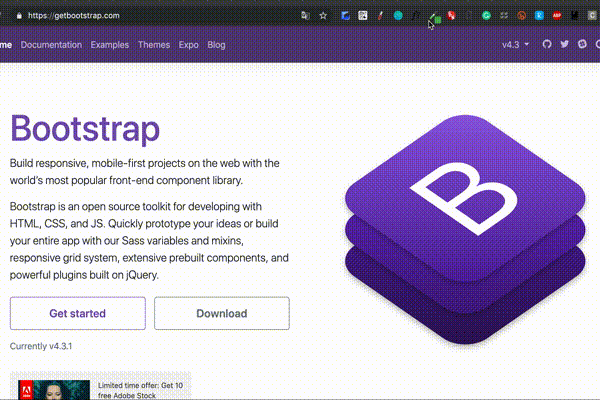
Task: Open the Expo nav item
Action: (189, 45)
